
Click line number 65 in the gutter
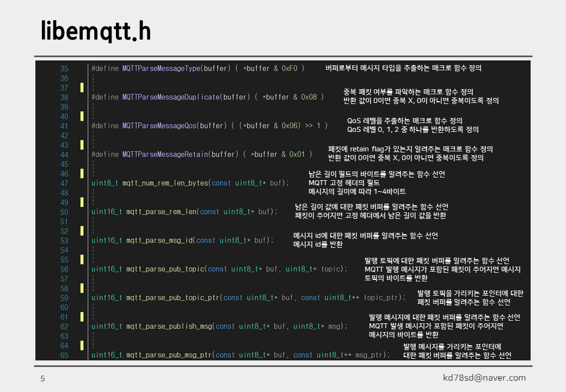64,355
